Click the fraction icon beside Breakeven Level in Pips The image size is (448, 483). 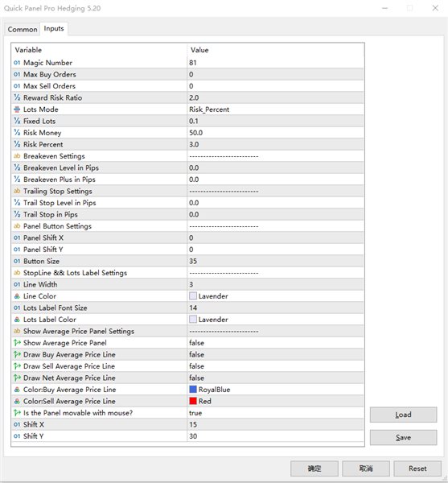pos(17,168)
